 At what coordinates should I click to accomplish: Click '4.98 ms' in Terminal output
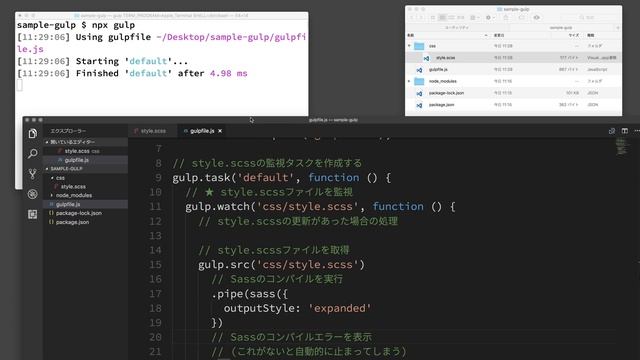point(229,73)
